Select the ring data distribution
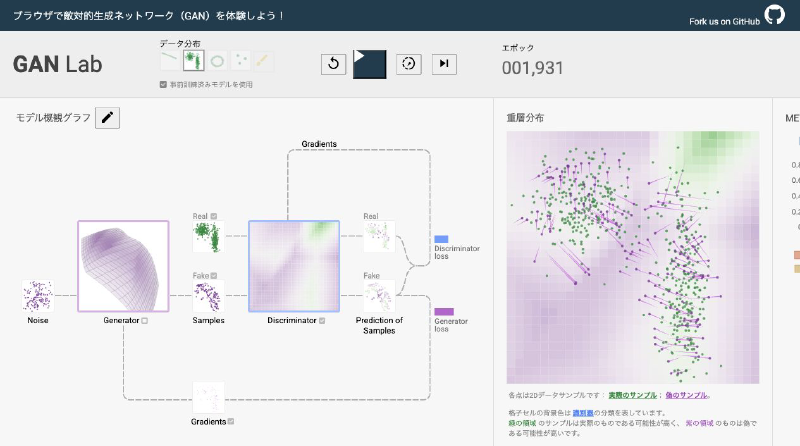 point(217,61)
